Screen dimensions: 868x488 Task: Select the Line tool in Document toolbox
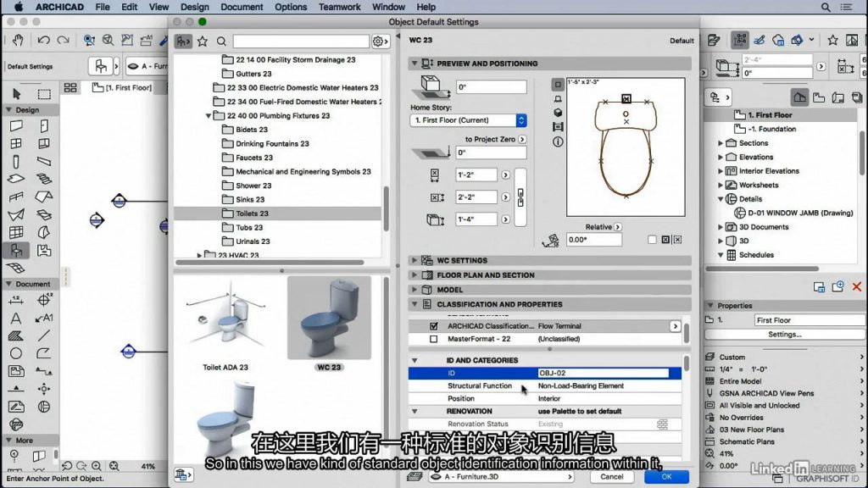44,335
